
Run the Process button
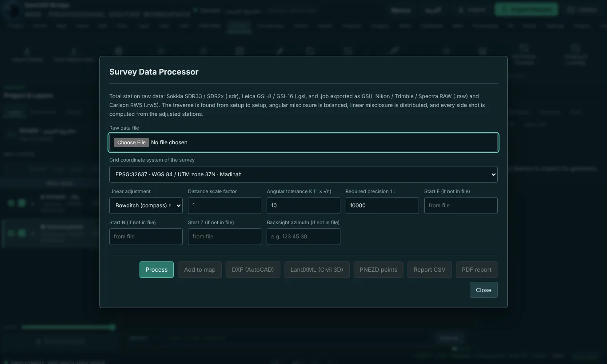click(x=156, y=269)
